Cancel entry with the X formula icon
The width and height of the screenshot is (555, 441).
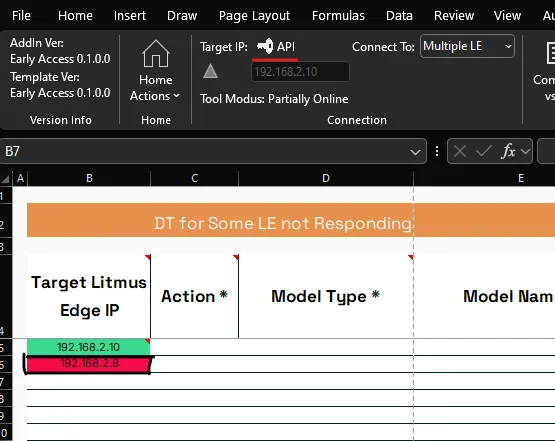click(459, 151)
